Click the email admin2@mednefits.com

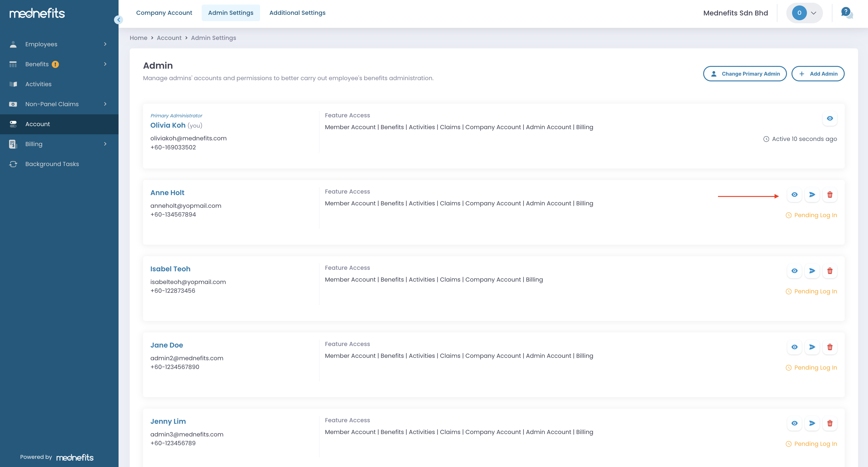click(187, 358)
